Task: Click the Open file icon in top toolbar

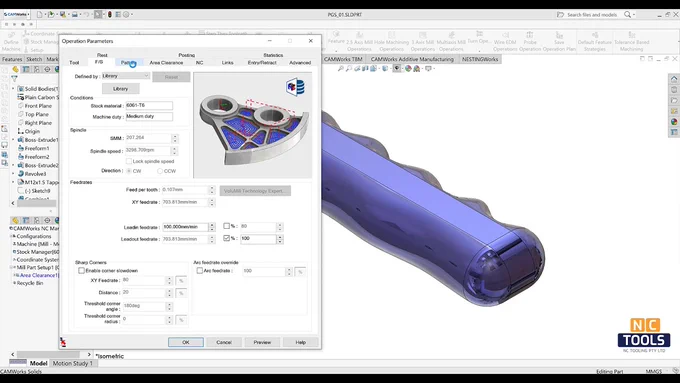Action: point(51,14)
